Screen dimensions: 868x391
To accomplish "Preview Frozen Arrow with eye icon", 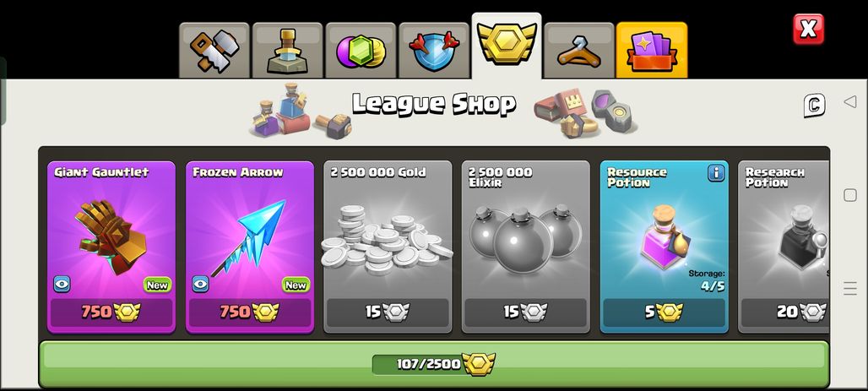I will click(x=200, y=284).
